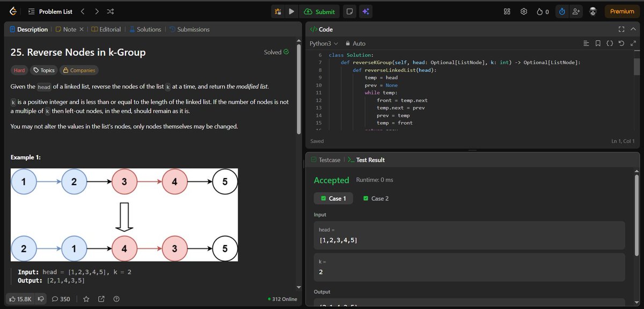This screenshot has height=309, width=644.
Task: Click the 312 Online indicator
Action: pos(282,299)
